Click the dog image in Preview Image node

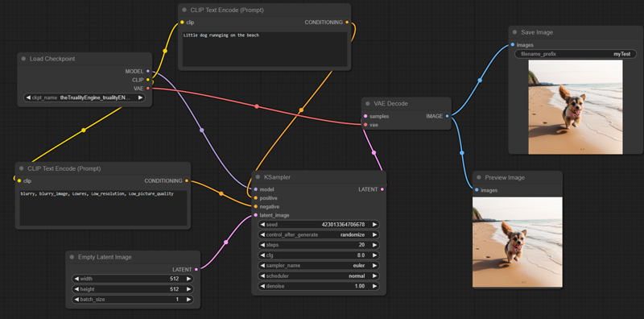tap(517, 242)
